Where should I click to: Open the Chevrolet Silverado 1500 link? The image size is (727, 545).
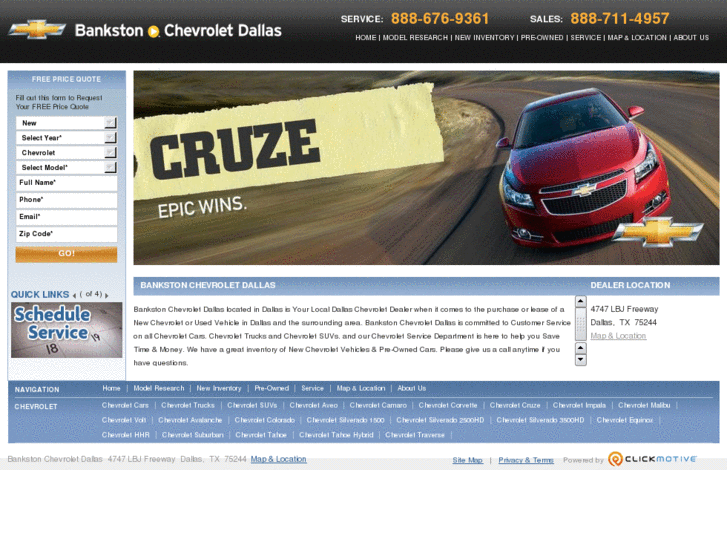click(345, 420)
